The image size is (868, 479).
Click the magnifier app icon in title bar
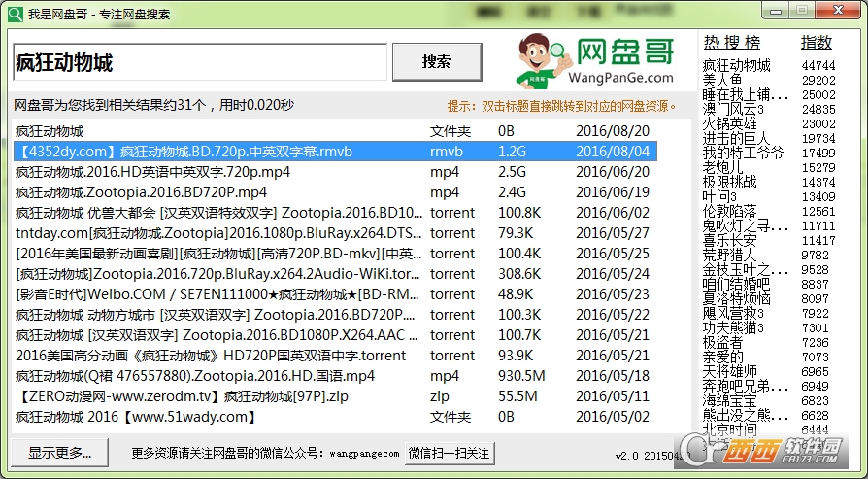coord(16,14)
